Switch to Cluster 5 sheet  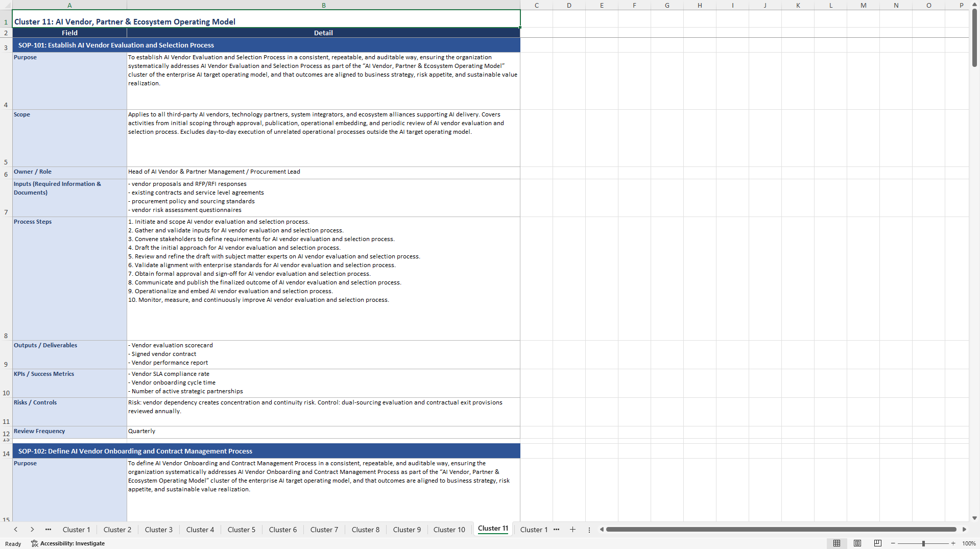click(x=242, y=530)
